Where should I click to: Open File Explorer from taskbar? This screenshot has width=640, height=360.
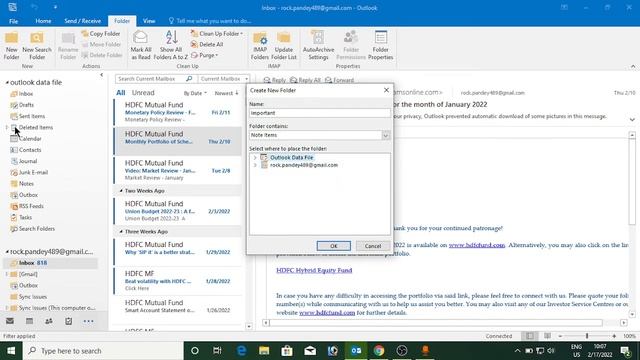pos(264,351)
